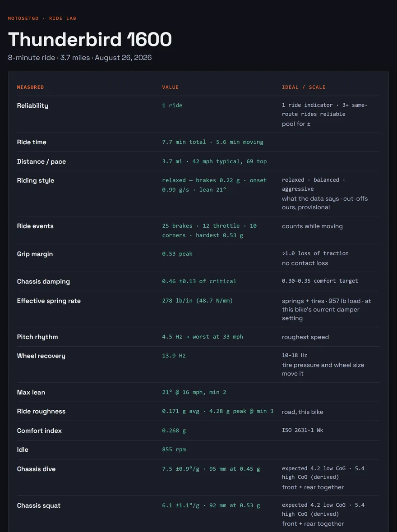Select the Riding style label
The height and width of the screenshot is (532, 397).
(x=36, y=180)
